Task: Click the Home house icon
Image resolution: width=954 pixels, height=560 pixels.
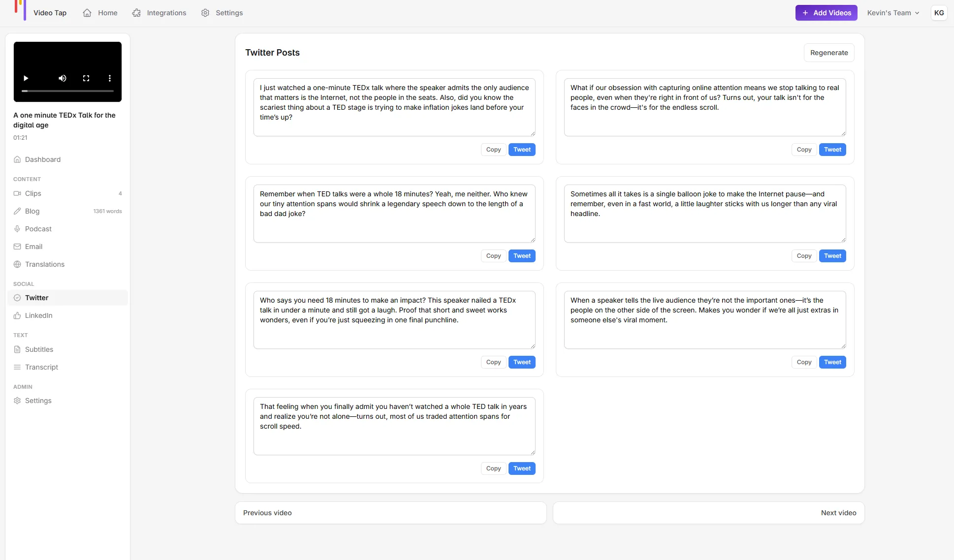Action: tap(87, 13)
